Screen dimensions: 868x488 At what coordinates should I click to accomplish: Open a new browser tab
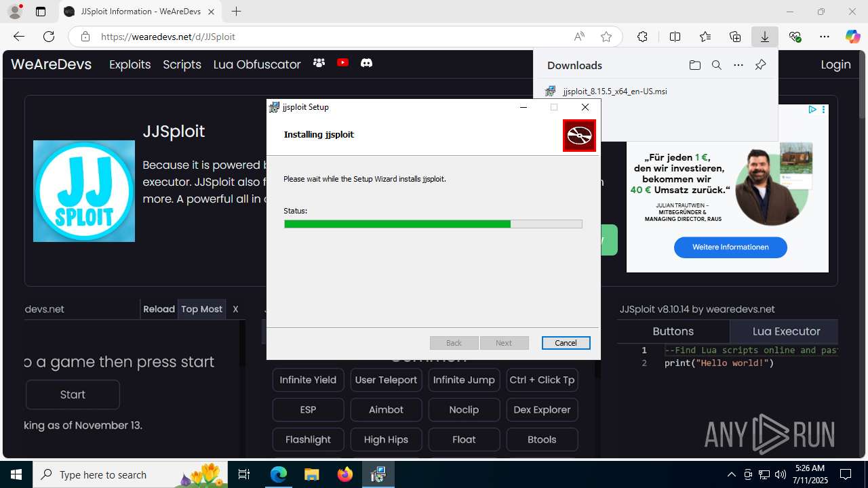pos(236,12)
